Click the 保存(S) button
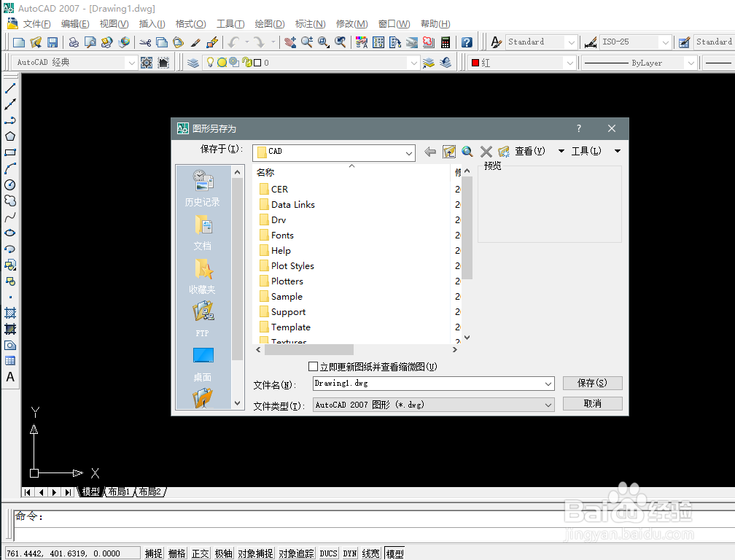 593,383
